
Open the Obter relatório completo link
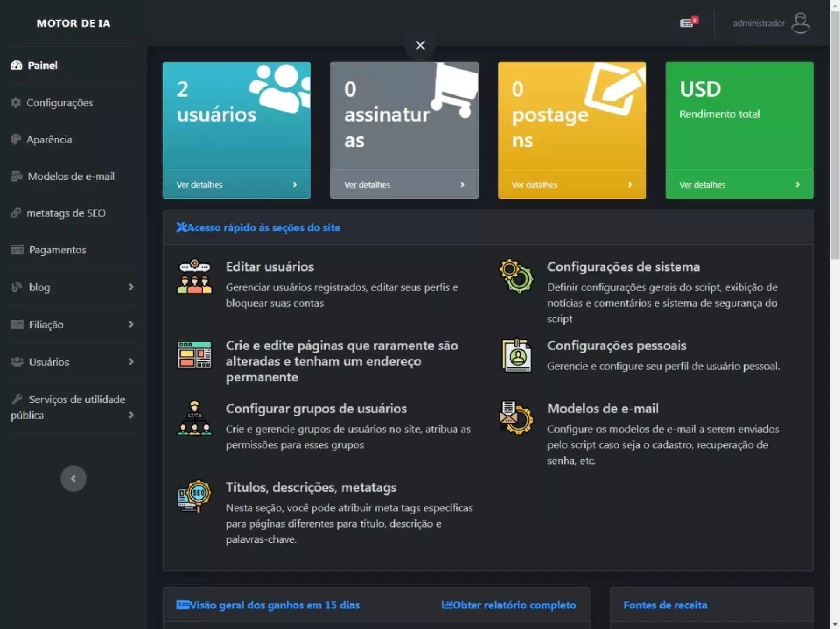(508, 605)
